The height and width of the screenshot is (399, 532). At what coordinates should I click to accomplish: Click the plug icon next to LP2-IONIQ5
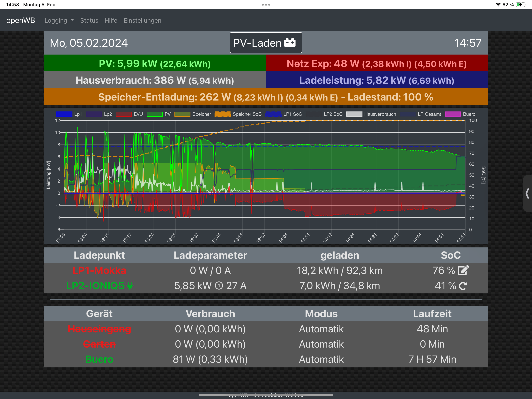click(130, 286)
